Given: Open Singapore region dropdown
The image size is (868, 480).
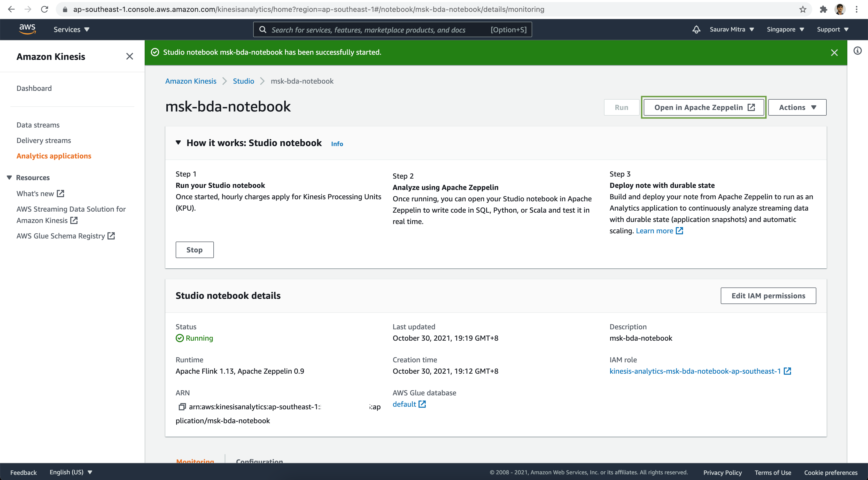Looking at the screenshot, I should click(785, 30).
